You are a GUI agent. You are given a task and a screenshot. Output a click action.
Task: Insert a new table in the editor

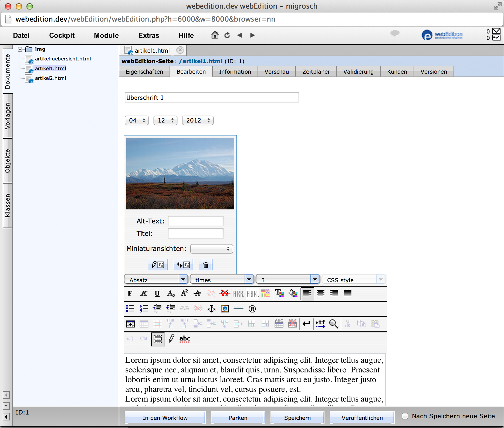click(x=130, y=324)
